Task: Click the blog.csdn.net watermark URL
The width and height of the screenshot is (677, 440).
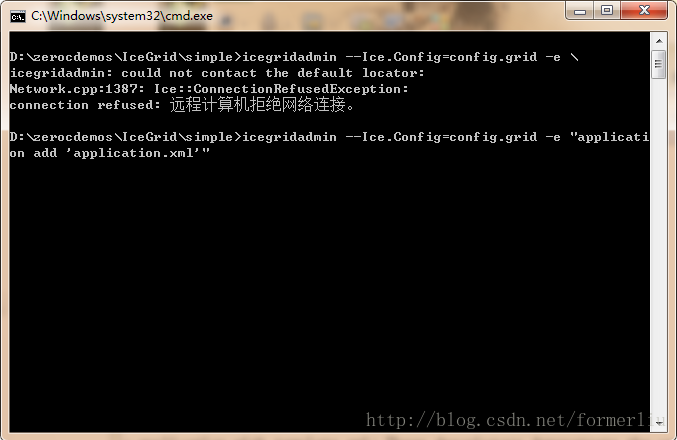Action: point(514,420)
